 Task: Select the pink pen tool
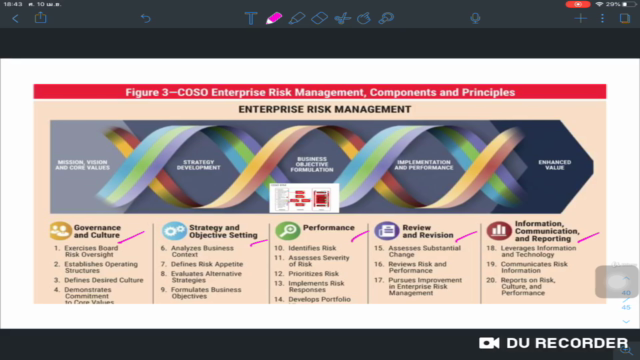pos(273,18)
